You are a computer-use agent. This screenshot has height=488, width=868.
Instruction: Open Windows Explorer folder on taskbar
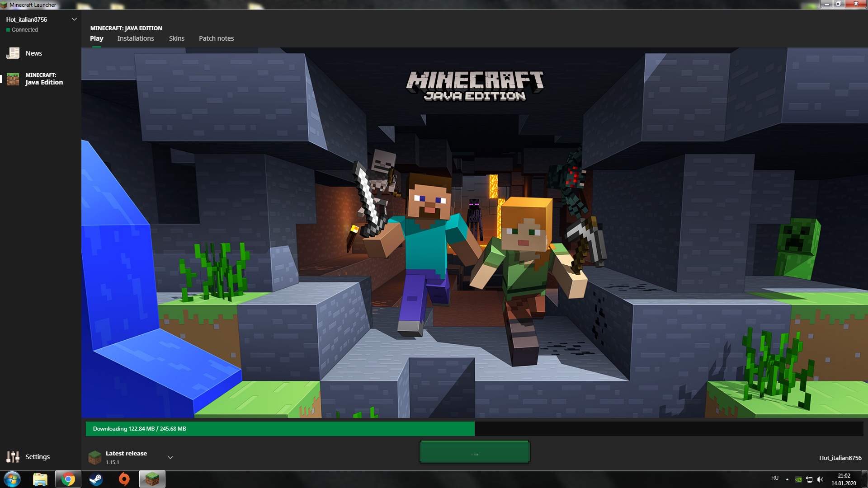(x=40, y=479)
